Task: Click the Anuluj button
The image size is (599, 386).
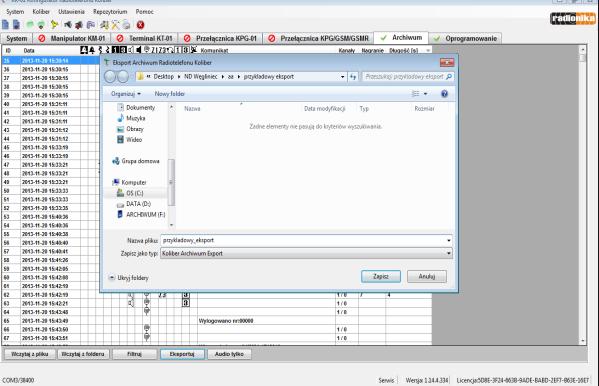Action: click(427, 276)
